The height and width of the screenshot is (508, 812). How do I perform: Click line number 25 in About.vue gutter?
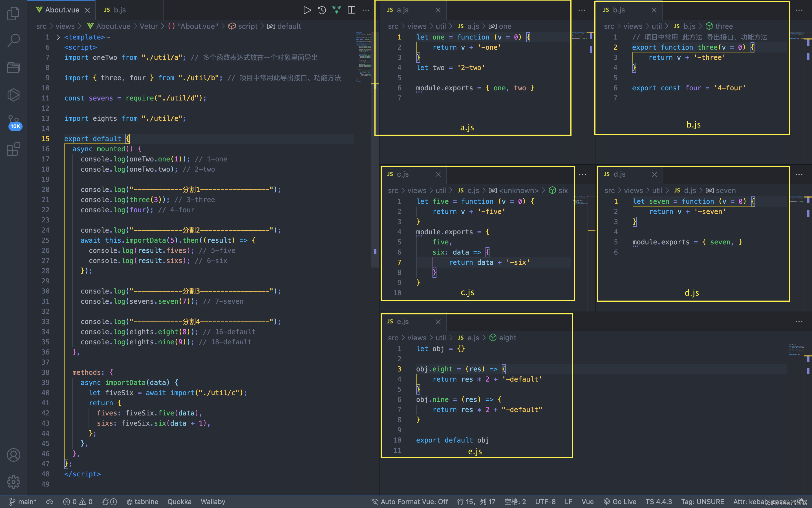[45, 240]
